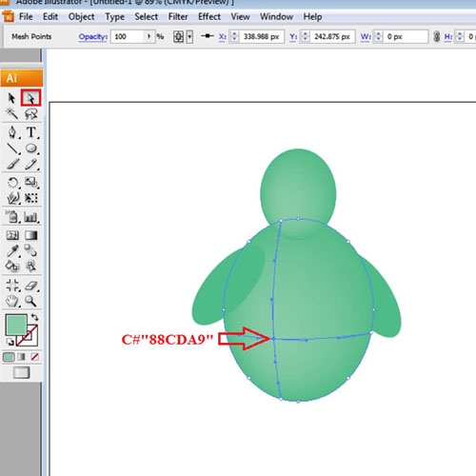Pick the Paintbrush tool
This screenshot has width=476, height=476.
coord(12,165)
